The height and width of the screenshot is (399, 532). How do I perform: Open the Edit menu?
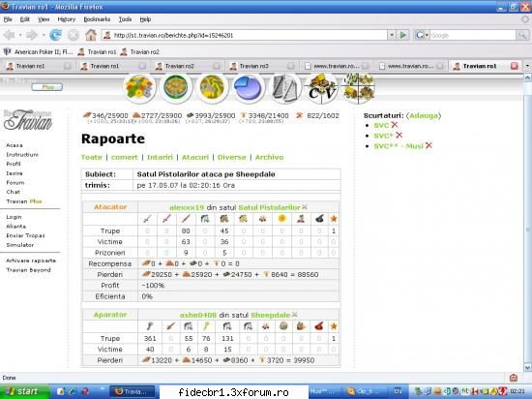click(25, 19)
